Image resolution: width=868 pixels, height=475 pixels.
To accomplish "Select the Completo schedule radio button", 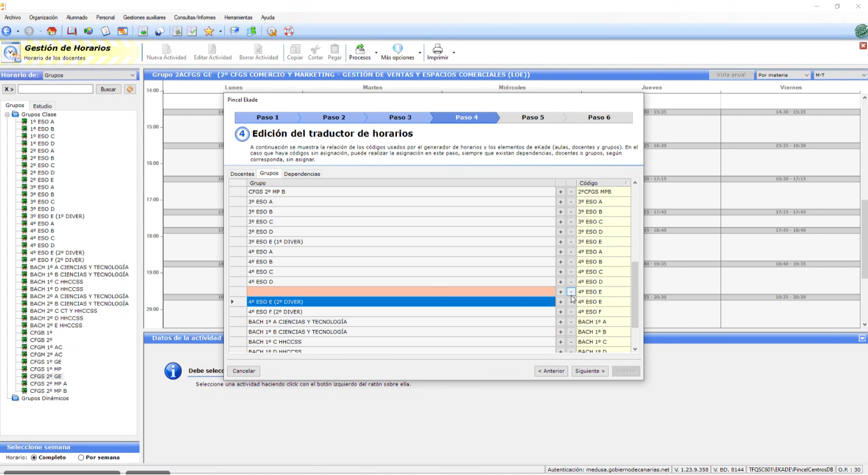I will coord(34,458).
